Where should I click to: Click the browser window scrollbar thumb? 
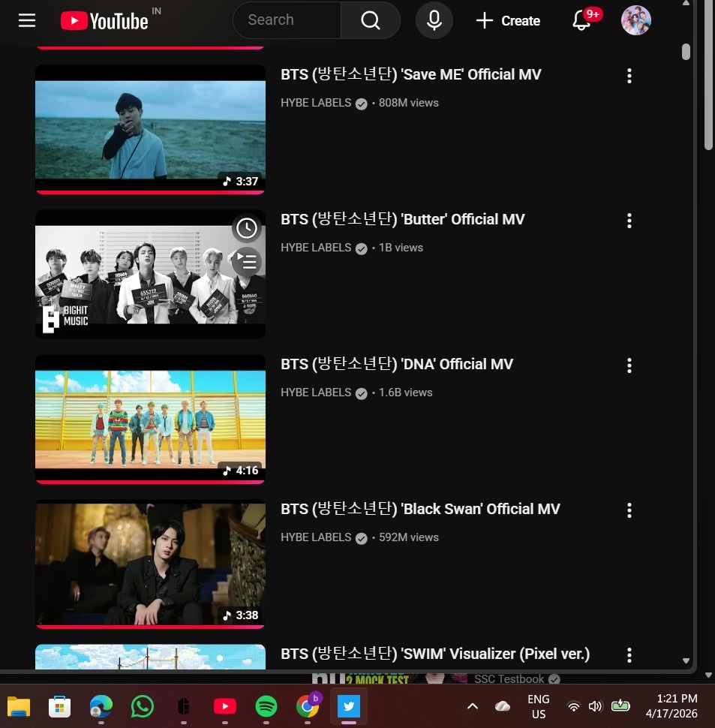[x=708, y=76]
